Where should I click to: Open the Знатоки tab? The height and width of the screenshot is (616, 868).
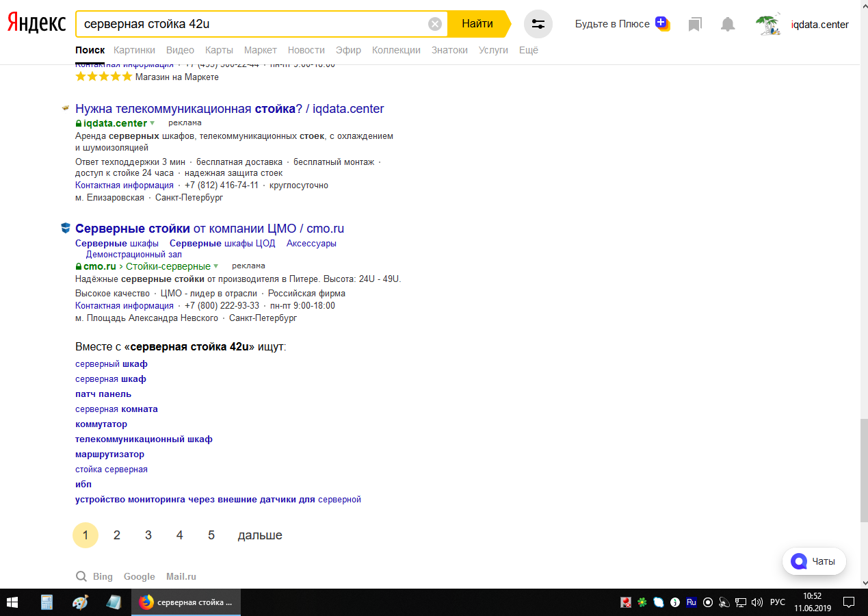pyautogui.click(x=449, y=50)
